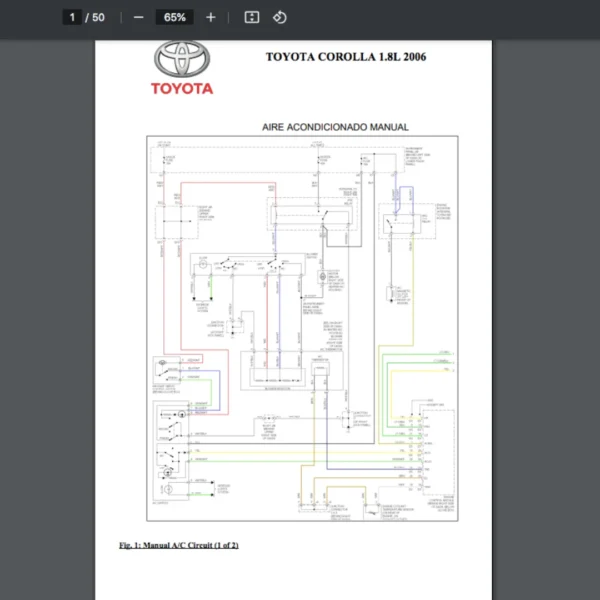Rotate the document counterclockwise
The width and height of the screenshot is (600, 600).
coord(280,17)
